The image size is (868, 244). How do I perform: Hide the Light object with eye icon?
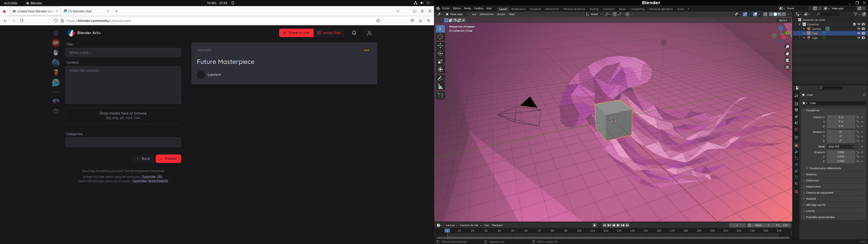click(x=859, y=38)
